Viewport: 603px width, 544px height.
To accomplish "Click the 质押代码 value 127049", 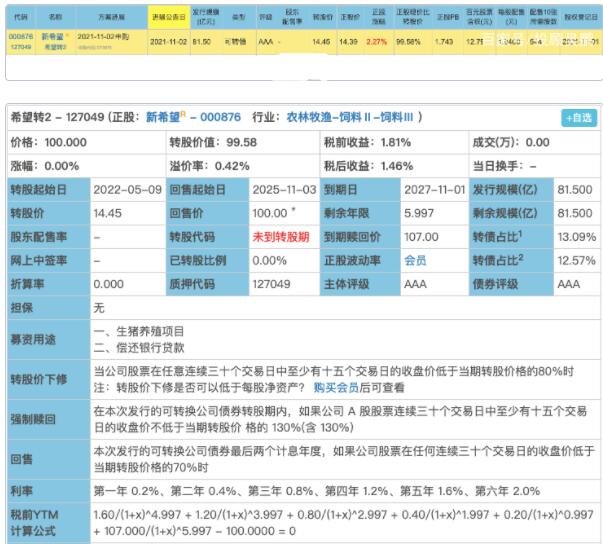I will tap(272, 284).
